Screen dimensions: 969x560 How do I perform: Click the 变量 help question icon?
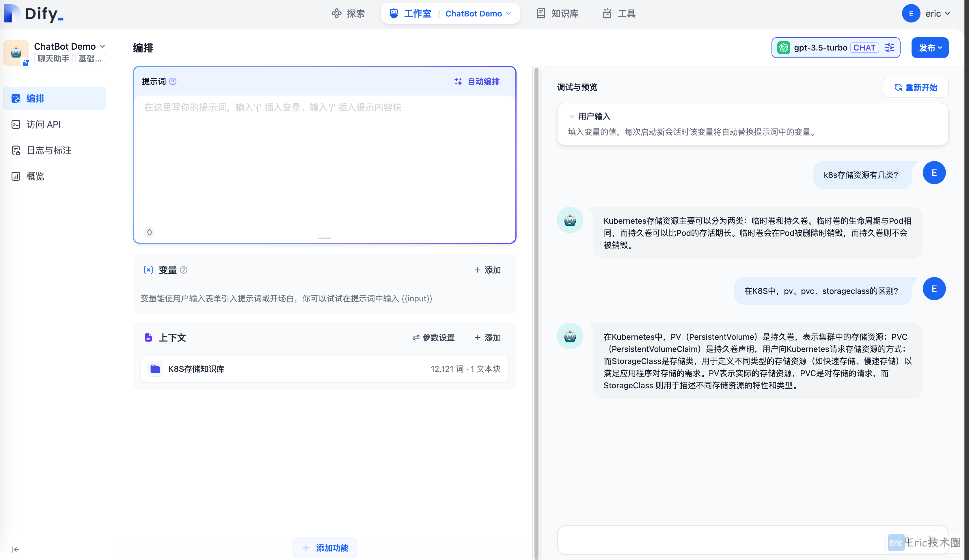[184, 270]
